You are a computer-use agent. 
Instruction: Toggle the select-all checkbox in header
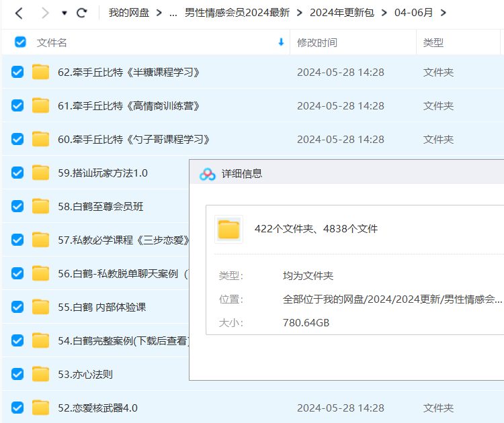(x=20, y=42)
